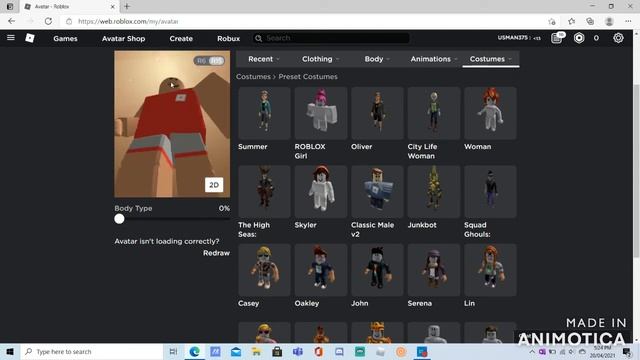Open Create in top navigation
This screenshot has width=640, height=360.
pyautogui.click(x=181, y=38)
